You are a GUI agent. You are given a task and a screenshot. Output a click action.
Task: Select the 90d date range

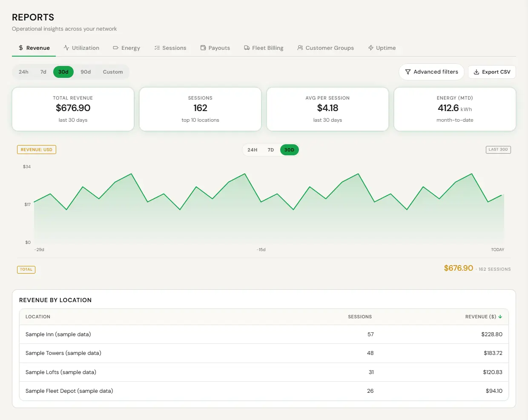pyautogui.click(x=86, y=72)
